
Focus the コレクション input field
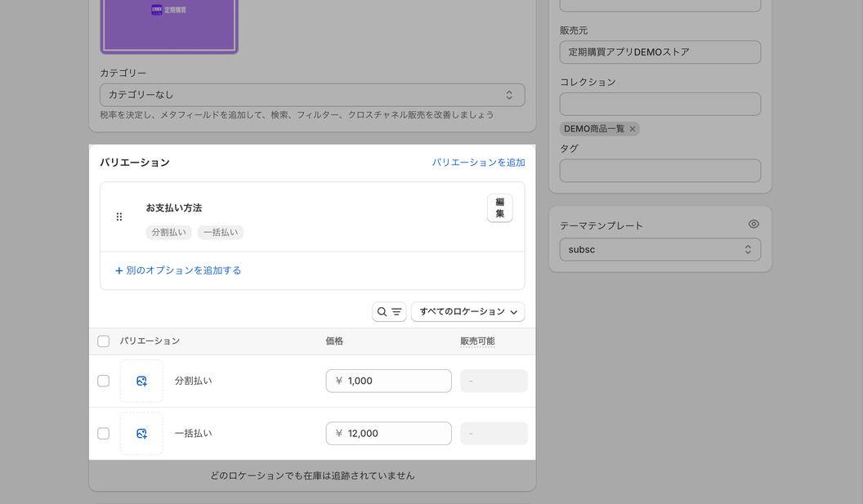pos(660,104)
